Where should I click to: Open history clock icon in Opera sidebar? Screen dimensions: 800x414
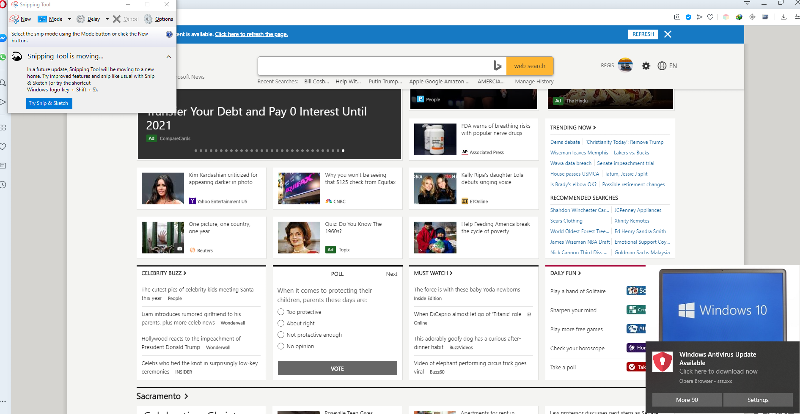(x=3, y=184)
